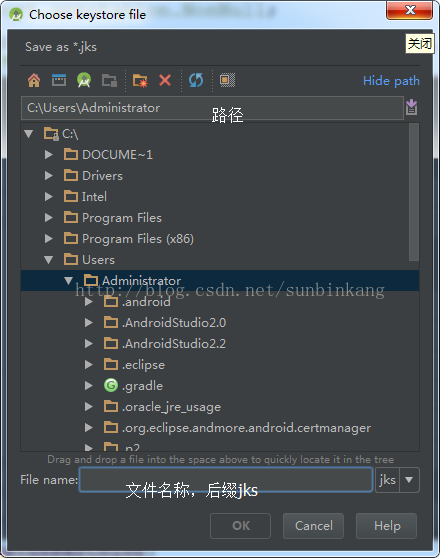Jump to the Desktop directory icon

tap(59, 80)
